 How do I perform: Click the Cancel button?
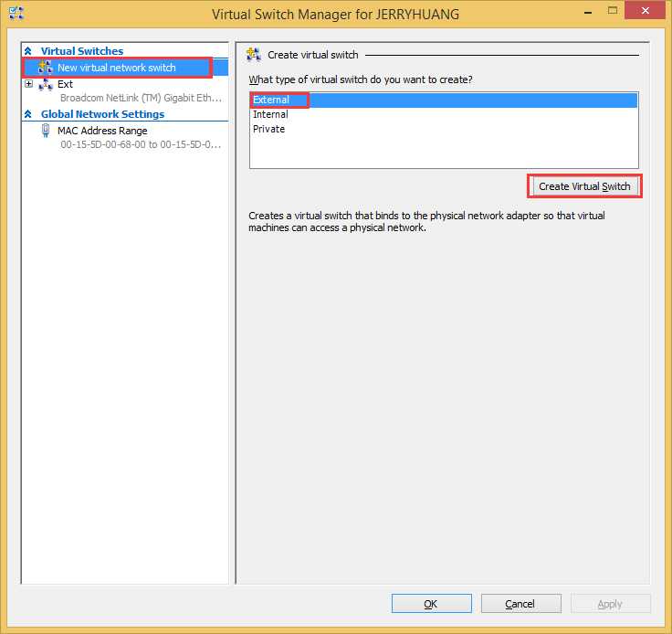[520, 604]
